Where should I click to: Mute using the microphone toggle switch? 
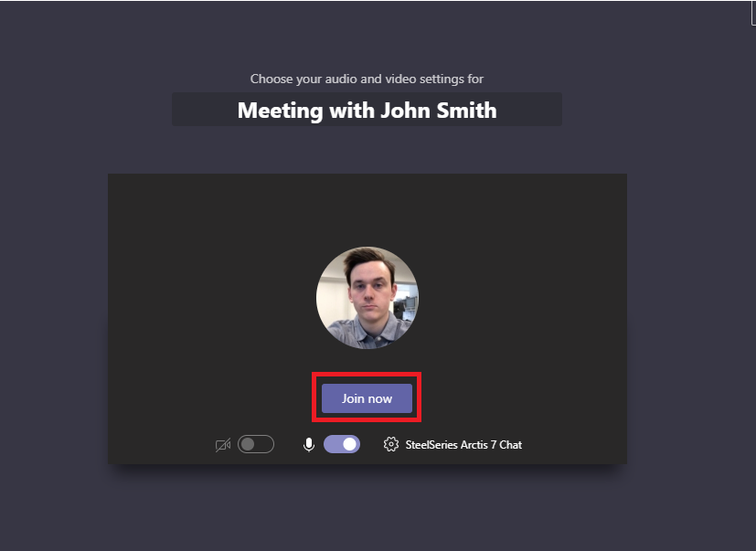[x=342, y=444]
